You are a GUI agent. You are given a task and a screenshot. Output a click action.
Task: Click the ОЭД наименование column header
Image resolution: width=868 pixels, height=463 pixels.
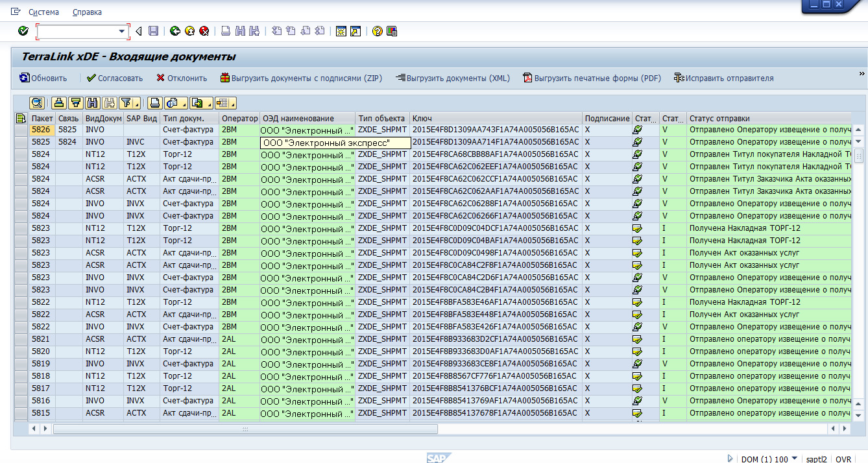tap(307, 118)
